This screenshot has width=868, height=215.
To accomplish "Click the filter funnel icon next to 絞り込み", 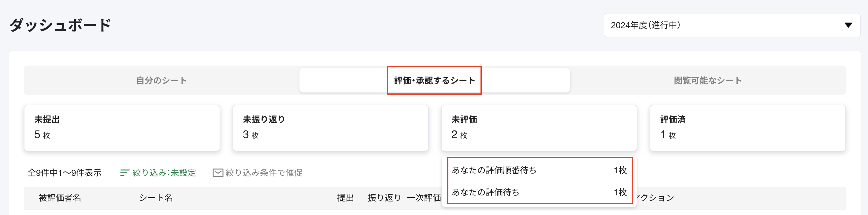I will (125, 172).
